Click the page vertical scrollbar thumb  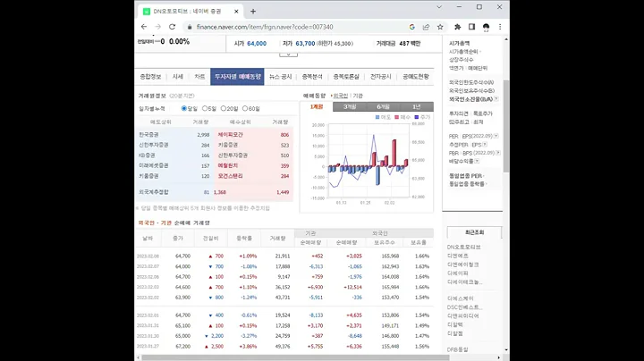[x=506, y=126]
